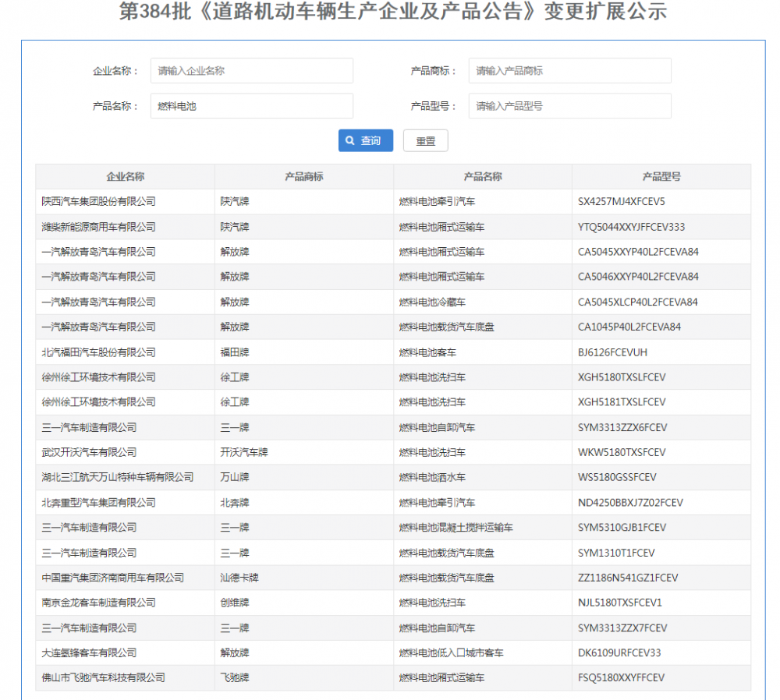Click the 产品名称 column header
780x700 pixels.
point(483,176)
